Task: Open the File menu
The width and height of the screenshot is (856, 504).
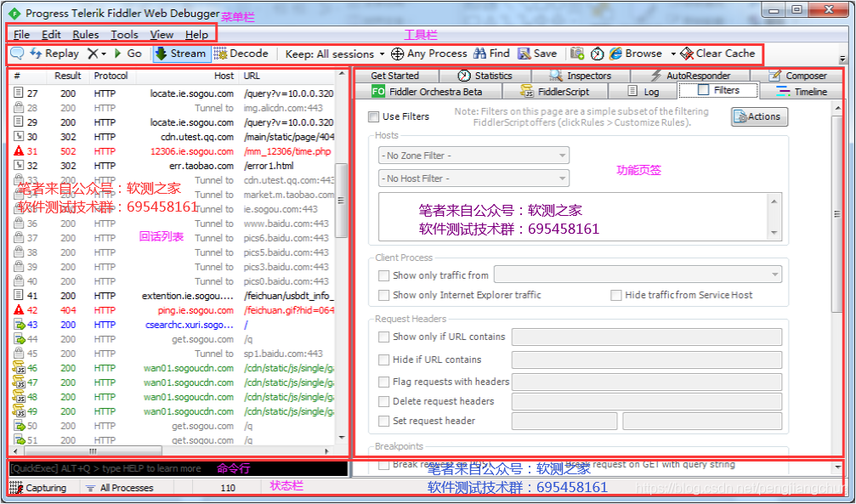Action: pyautogui.click(x=21, y=34)
